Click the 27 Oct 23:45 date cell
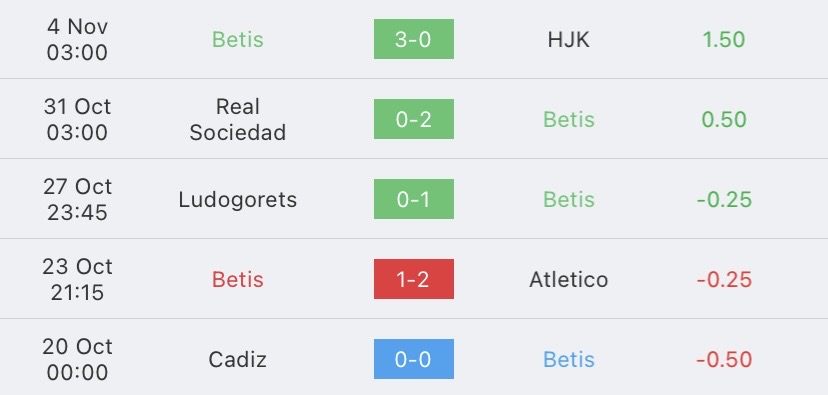 tap(77, 200)
